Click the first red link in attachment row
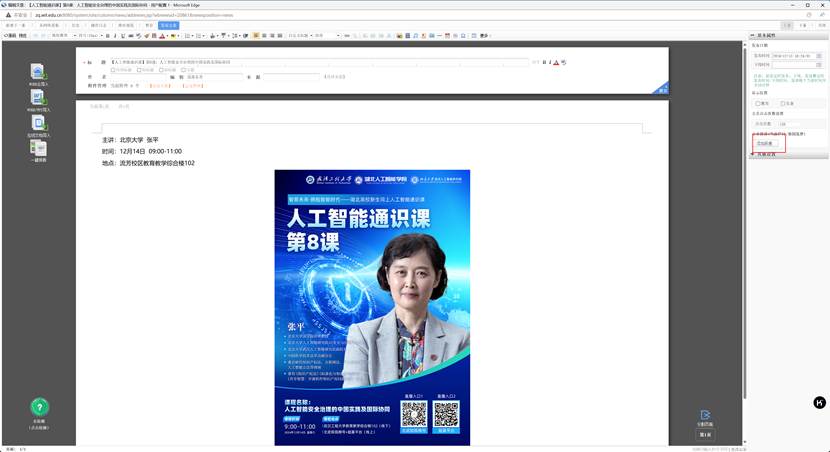The image size is (830, 452). [x=160, y=86]
